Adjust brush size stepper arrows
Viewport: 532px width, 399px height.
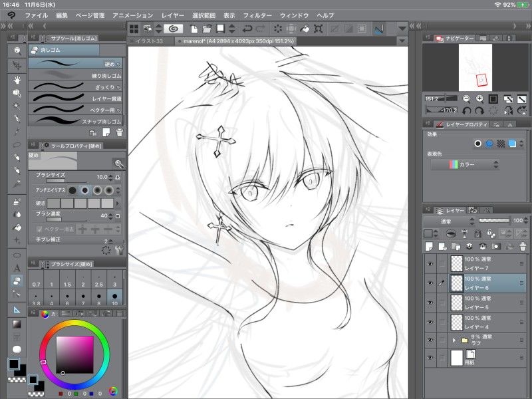click(x=110, y=177)
